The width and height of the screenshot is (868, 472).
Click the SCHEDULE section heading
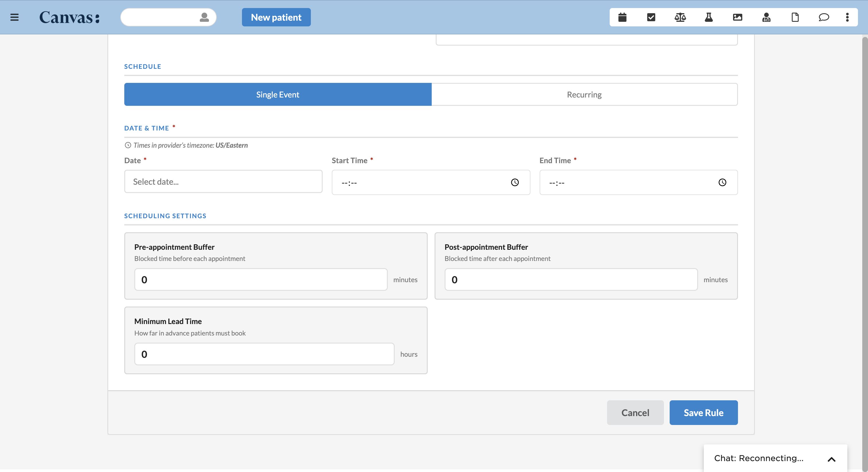143,66
